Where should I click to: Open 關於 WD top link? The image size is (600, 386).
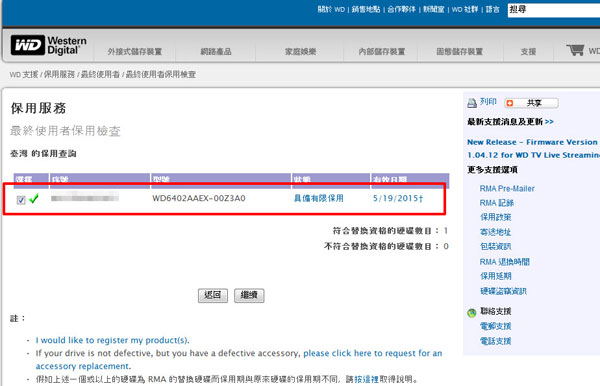(331, 9)
